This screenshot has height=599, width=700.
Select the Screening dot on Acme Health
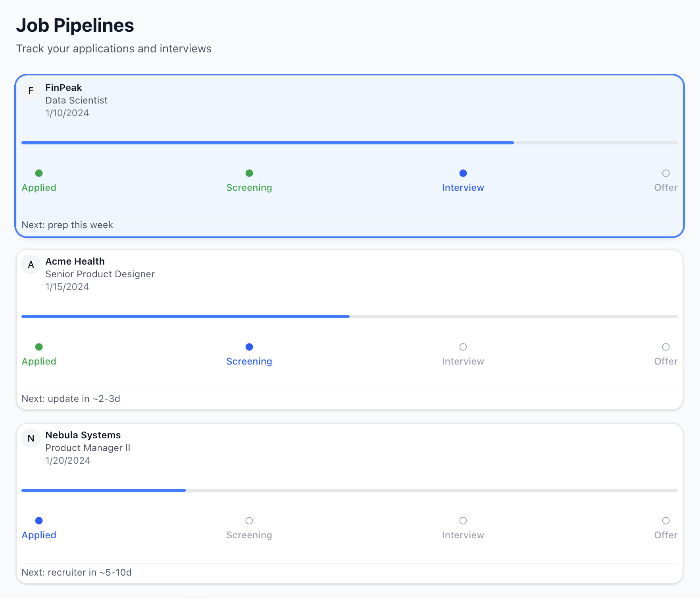249,347
